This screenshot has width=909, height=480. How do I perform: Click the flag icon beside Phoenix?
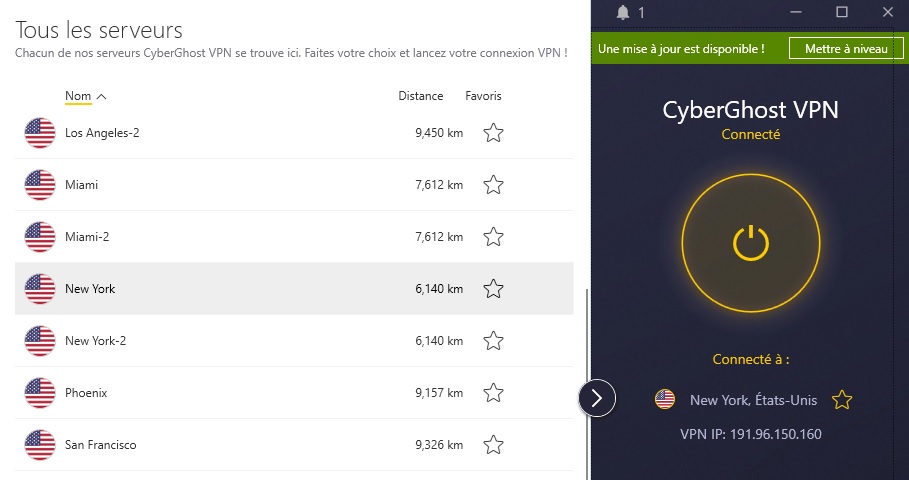[40, 392]
